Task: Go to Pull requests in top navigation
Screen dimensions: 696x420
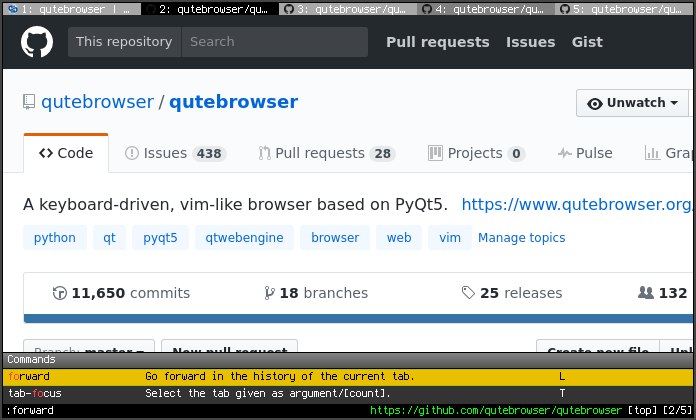Action: [438, 42]
